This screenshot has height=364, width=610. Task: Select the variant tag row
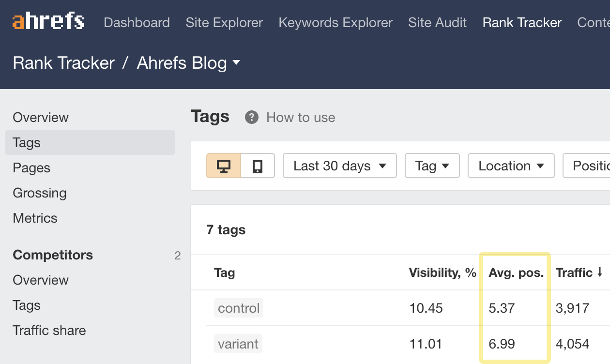238,344
